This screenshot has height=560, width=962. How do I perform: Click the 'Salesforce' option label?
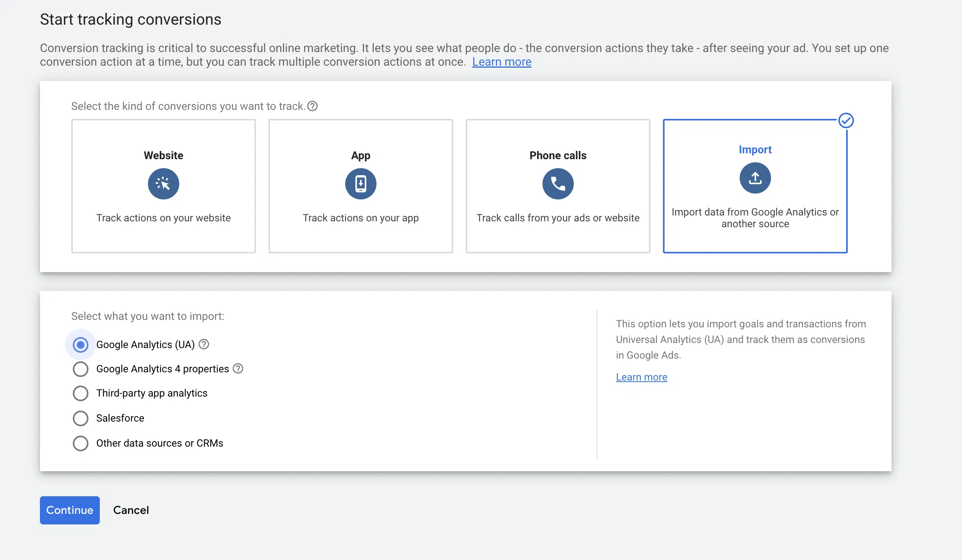120,418
